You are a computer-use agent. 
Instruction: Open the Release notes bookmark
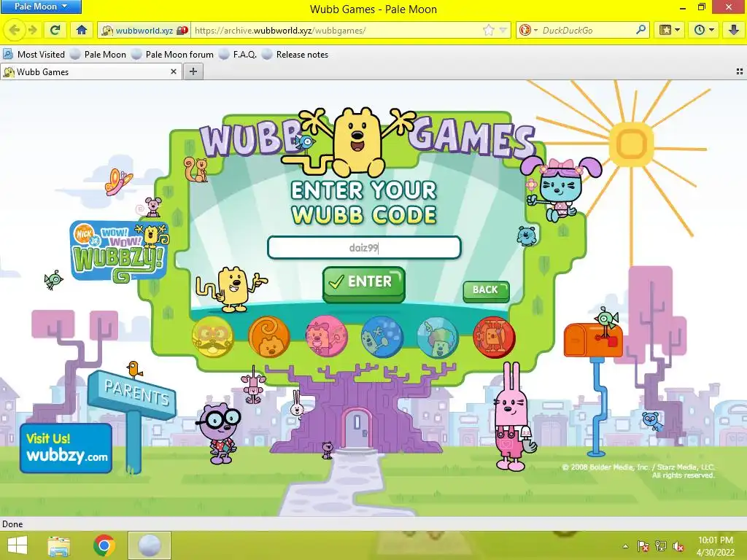[x=295, y=54]
